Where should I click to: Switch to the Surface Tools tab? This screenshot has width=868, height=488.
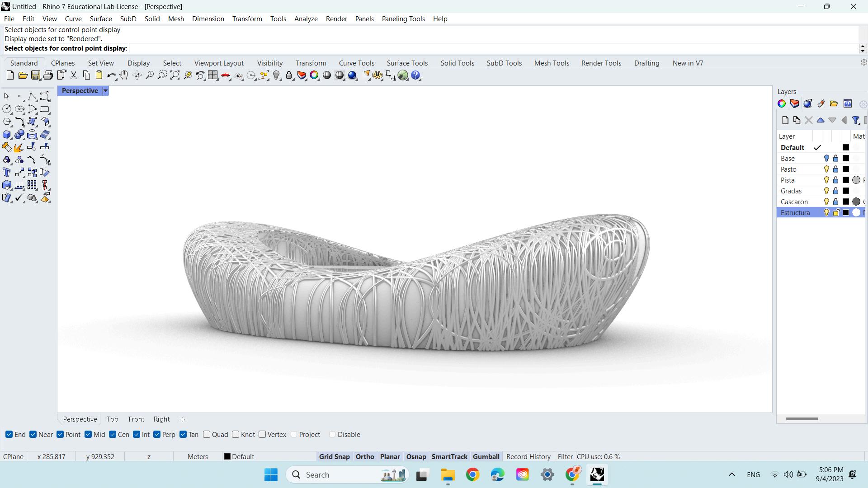tap(407, 63)
